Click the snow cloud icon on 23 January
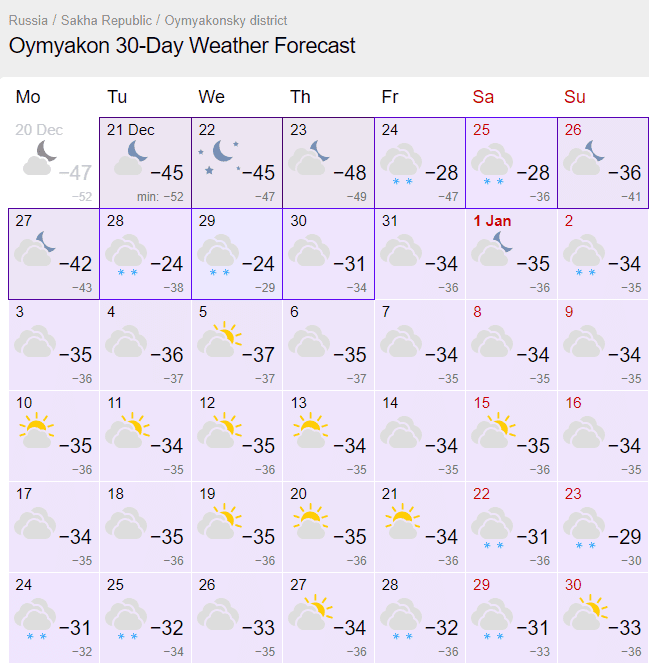649x669 pixels. pyautogui.click(x=584, y=528)
